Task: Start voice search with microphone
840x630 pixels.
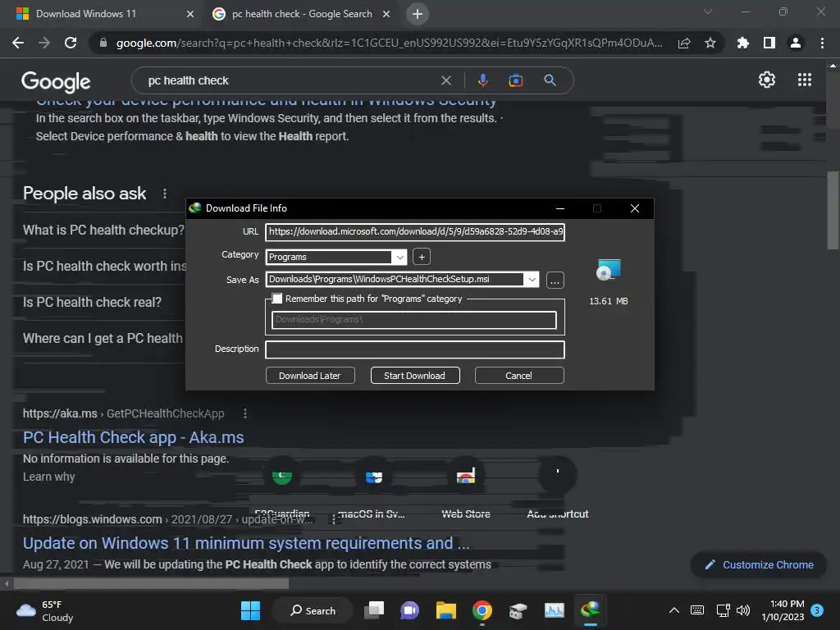Action: coord(482,80)
